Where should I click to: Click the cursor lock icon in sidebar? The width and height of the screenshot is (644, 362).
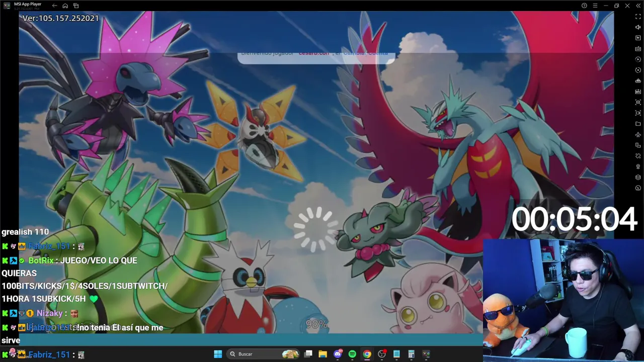(x=638, y=38)
